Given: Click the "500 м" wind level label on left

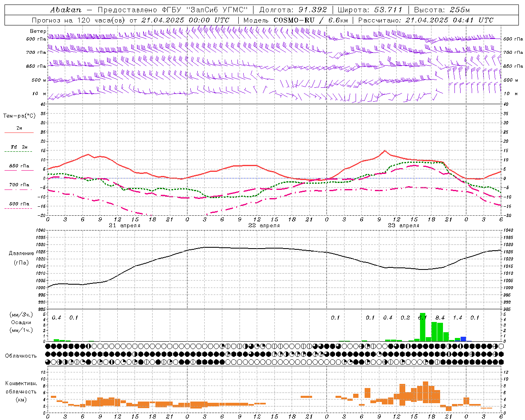Looking at the screenshot, I should (x=39, y=80).
